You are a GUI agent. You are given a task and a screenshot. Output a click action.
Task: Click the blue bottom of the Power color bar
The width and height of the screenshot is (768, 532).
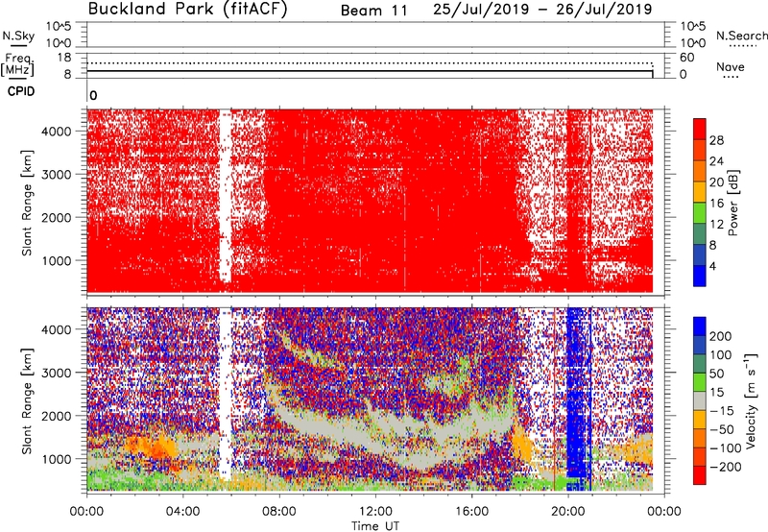(x=700, y=276)
